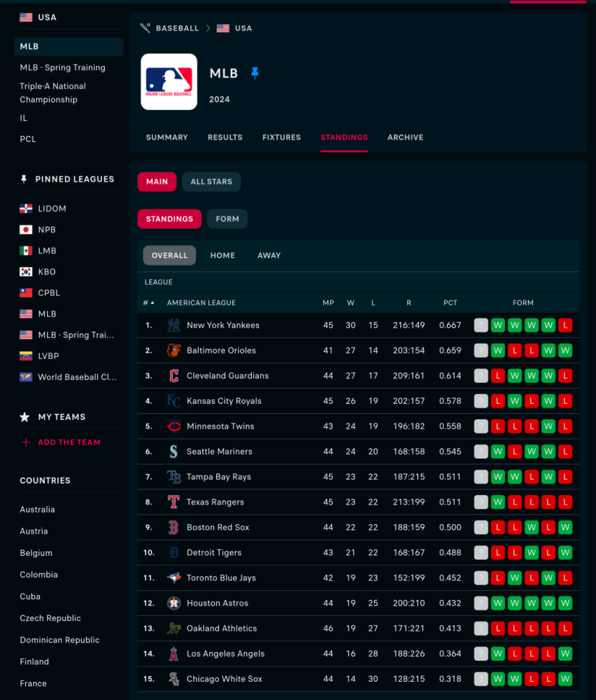Click the Boston Red Sox logo

click(173, 527)
